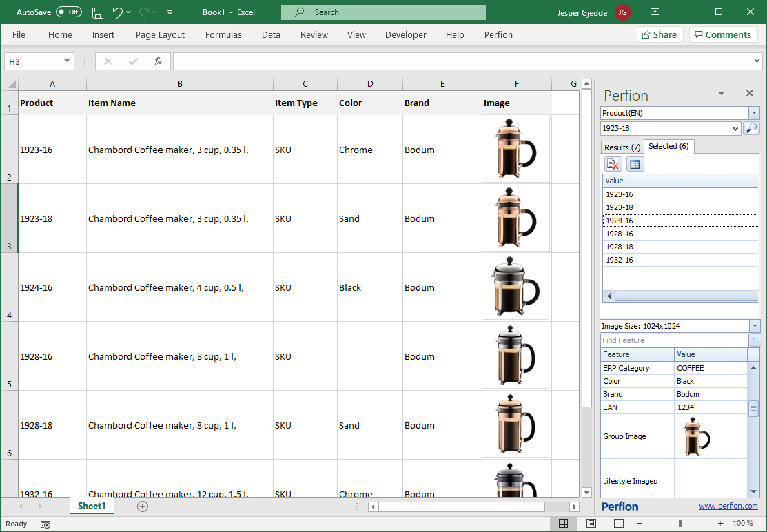The image size is (767, 532).
Task: Expand the Product(EN) dropdown
Action: pos(754,113)
